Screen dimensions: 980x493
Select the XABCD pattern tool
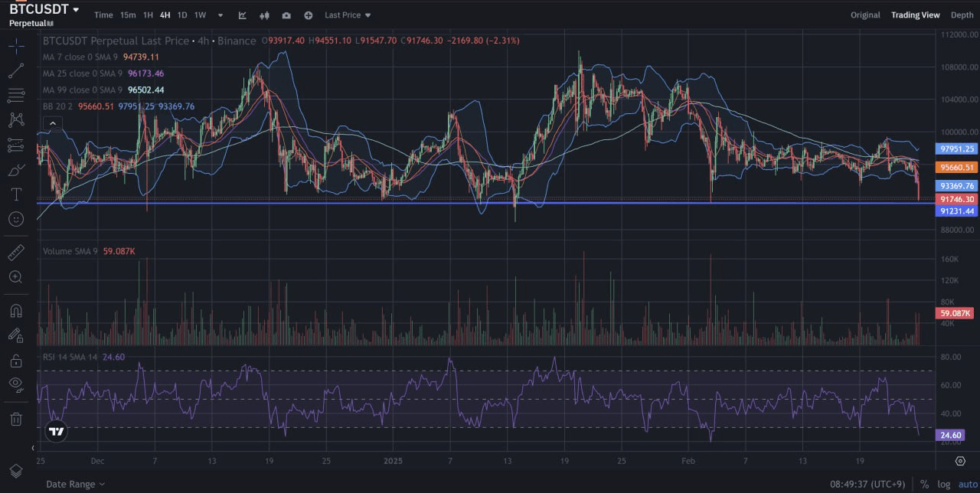point(16,120)
